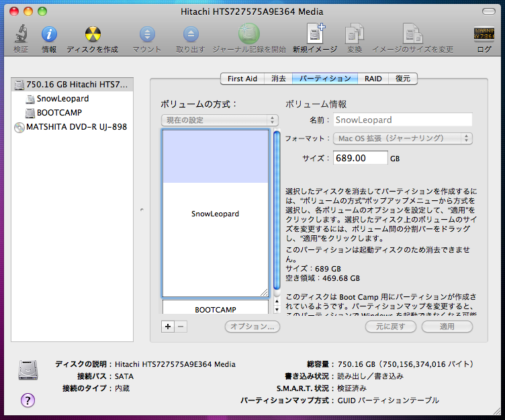The width and height of the screenshot is (505, 420).
Task: Select the BOOTCAMP volume in sidebar
Action: pyautogui.click(x=72, y=113)
